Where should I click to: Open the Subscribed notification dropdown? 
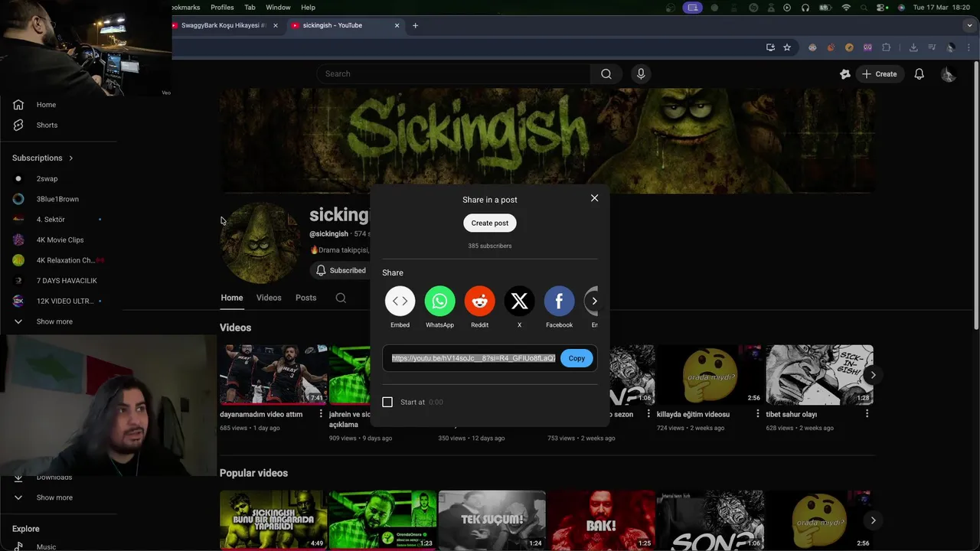coord(342,270)
